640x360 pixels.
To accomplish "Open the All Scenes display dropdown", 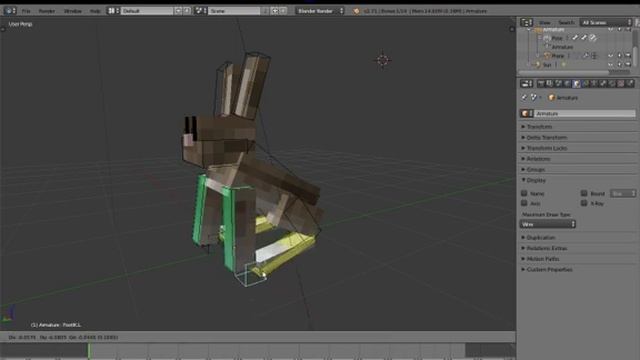I will click(x=606, y=22).
